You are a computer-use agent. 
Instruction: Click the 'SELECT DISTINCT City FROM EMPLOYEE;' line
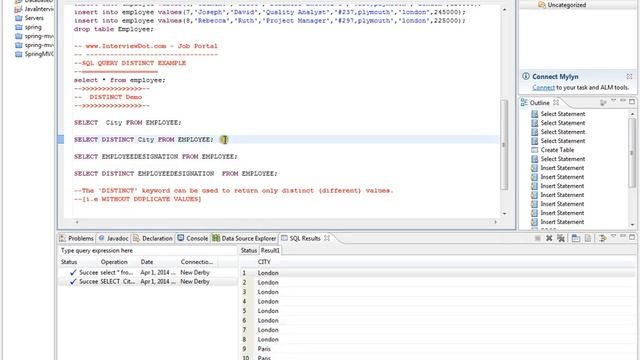tap(143, 140)
